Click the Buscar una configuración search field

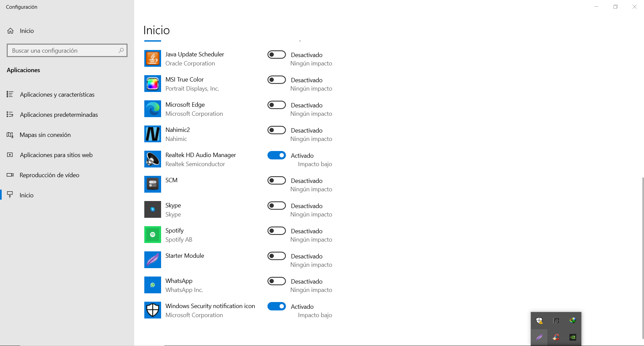tap(67, 50)
